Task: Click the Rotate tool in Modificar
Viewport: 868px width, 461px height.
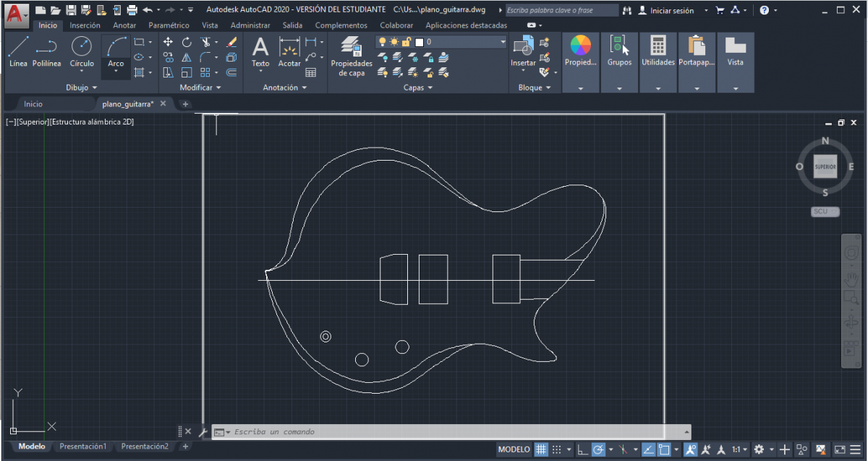Action: tap(187, 43)
